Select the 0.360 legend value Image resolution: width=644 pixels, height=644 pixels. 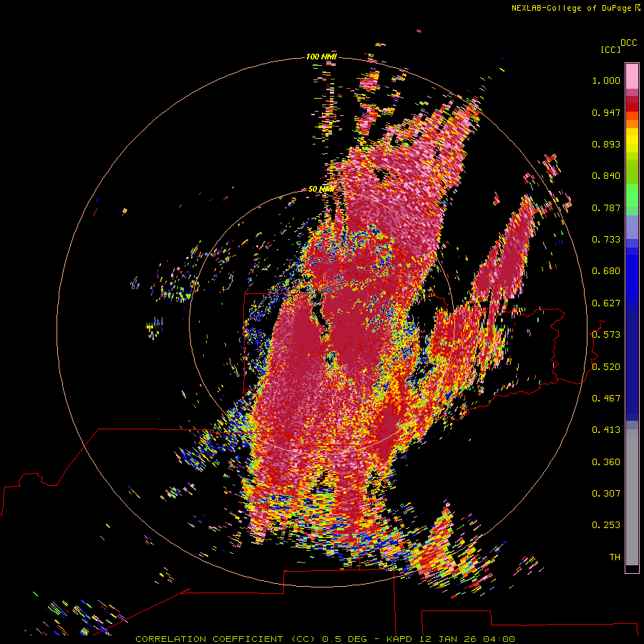(606, 462)
